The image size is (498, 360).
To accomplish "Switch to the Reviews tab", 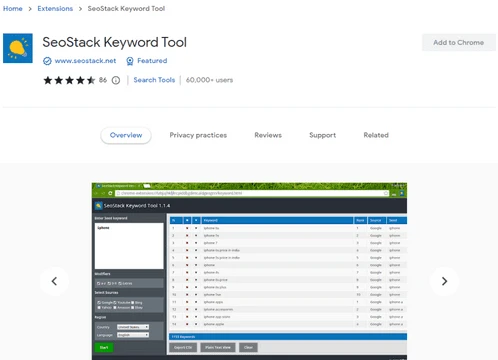I will pyautogui.click(x=268, y=135).
